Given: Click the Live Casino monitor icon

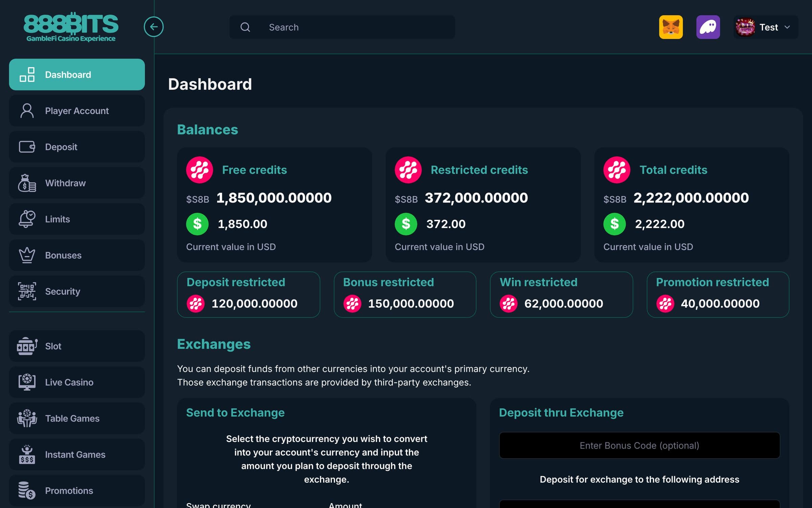Looking at the screenshot, I should tap(27, 382).
